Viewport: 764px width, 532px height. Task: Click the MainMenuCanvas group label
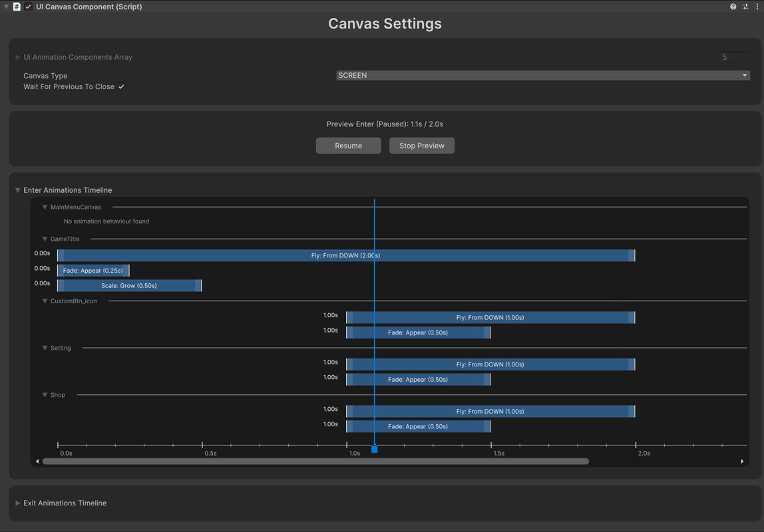tap(75, 207)
